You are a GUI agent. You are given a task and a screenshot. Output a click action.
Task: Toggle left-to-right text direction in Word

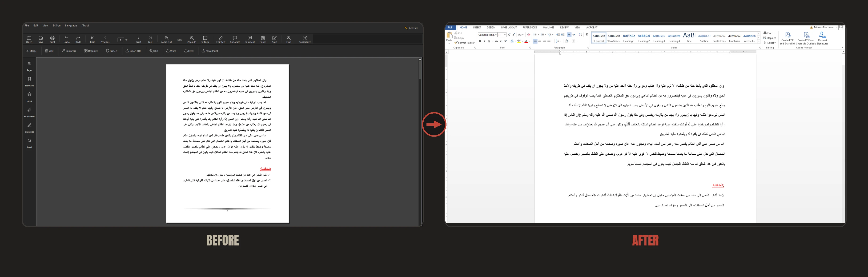[569, 35]
